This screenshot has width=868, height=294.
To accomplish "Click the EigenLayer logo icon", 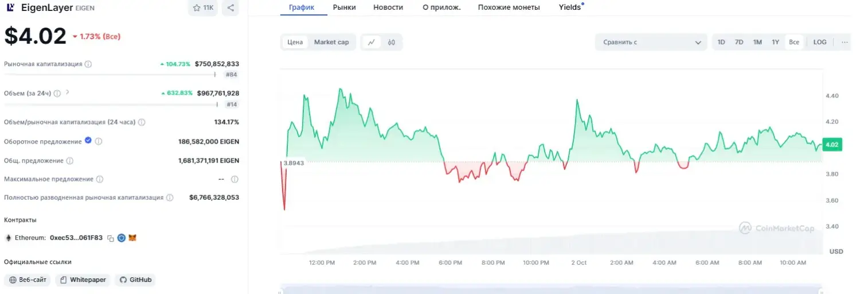I will click(x=11, y=7).
